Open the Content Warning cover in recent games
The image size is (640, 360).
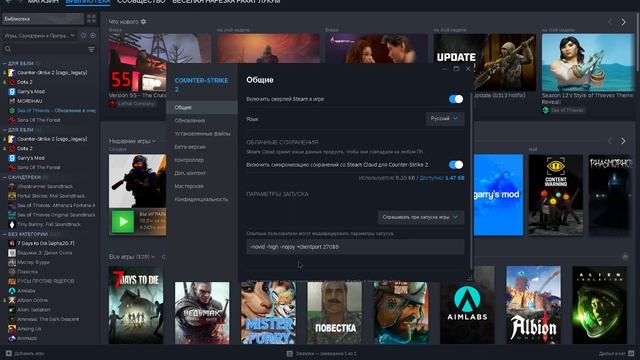pyautogui.click(x=556, y=195)
